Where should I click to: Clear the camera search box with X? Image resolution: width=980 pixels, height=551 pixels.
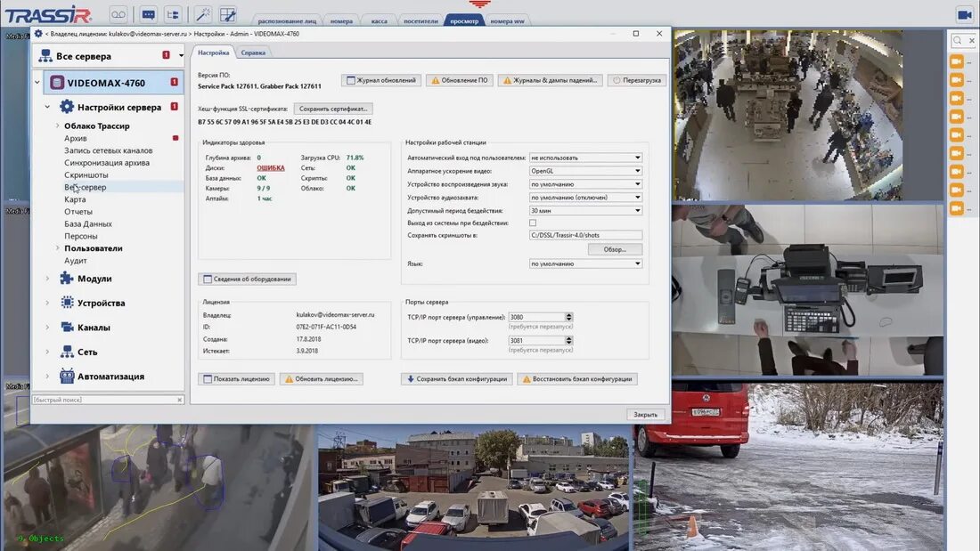click(x=971, y=41)
